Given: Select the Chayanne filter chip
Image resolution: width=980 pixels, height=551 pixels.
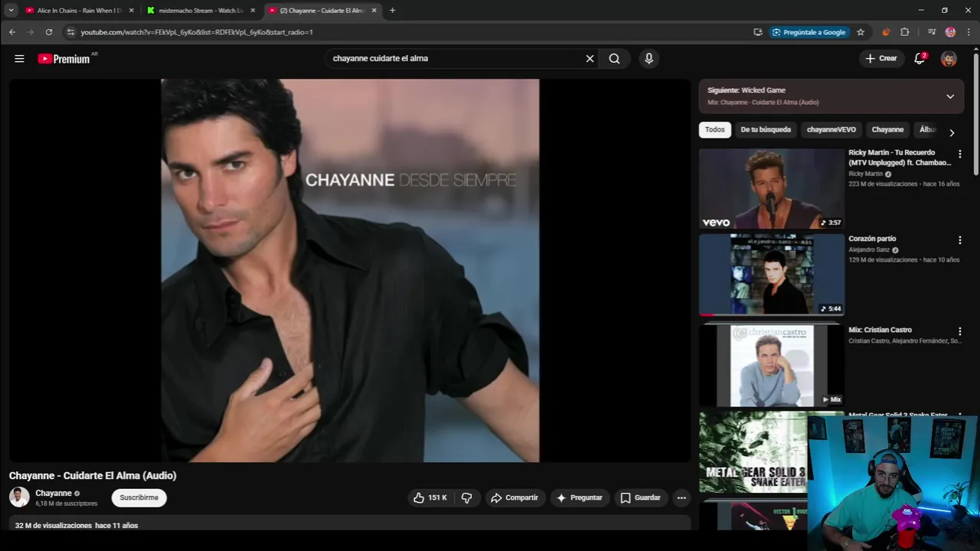Looking at the screenshot, I should pyautogui.click(x=887, y=129).
